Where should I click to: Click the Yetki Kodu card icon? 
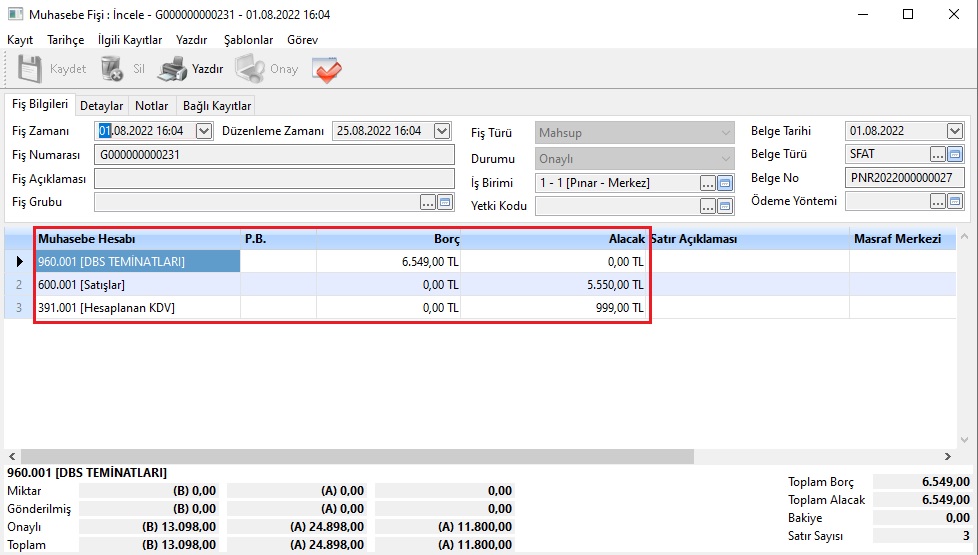pos(725,206)
